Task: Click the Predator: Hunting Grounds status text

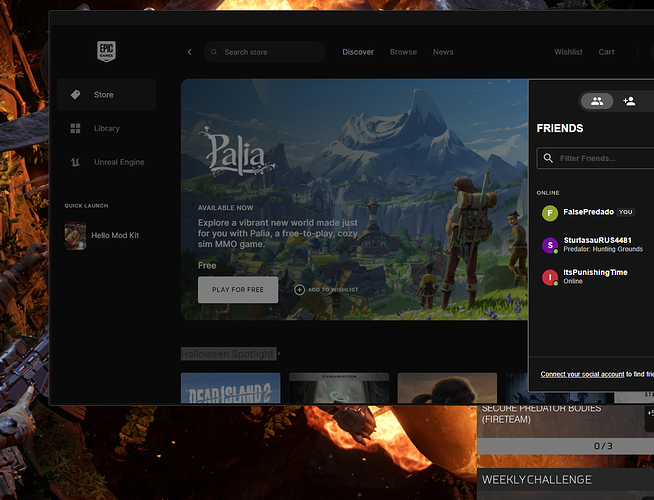Action: tap(603, 249)
